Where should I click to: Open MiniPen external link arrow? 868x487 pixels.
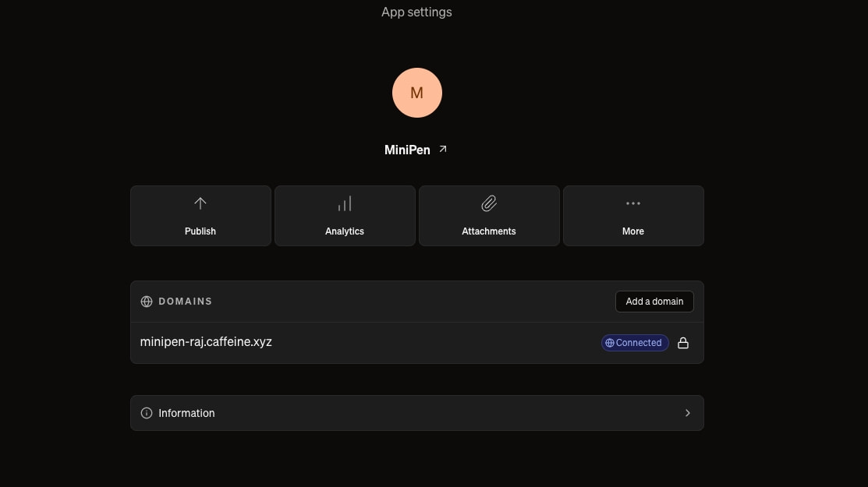pyautogui.click(x=443, y=150)
